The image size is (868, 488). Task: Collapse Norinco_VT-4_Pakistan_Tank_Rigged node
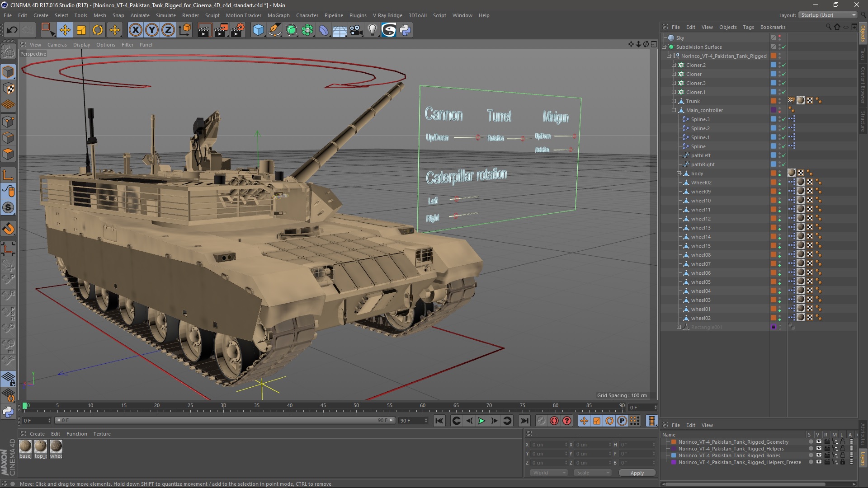click(669, 56)
